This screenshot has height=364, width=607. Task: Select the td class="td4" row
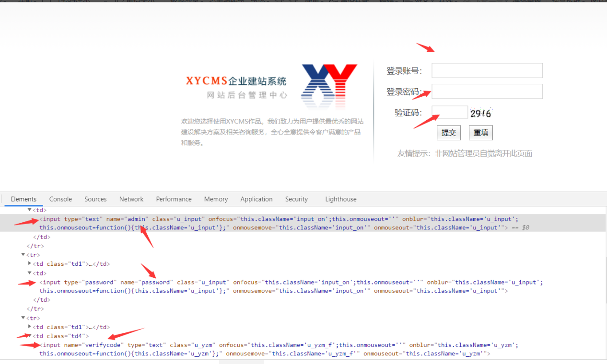point(303,336)
